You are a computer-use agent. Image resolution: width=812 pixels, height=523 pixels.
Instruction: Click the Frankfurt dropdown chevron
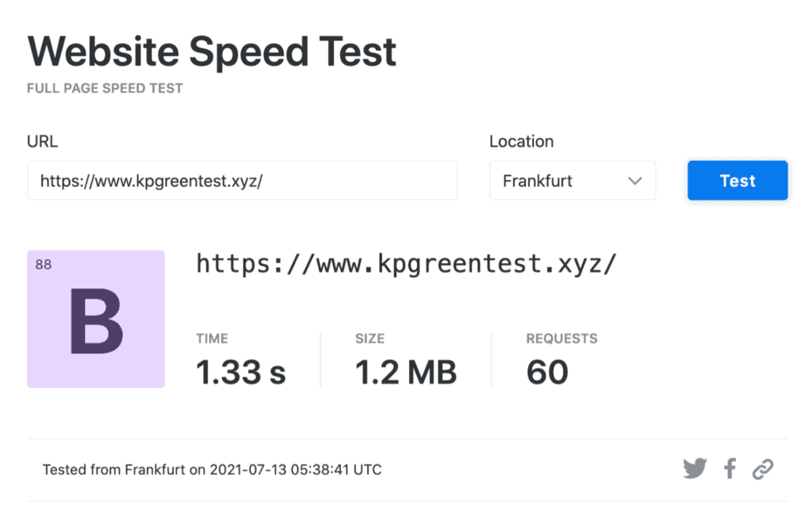coord(634,181)
